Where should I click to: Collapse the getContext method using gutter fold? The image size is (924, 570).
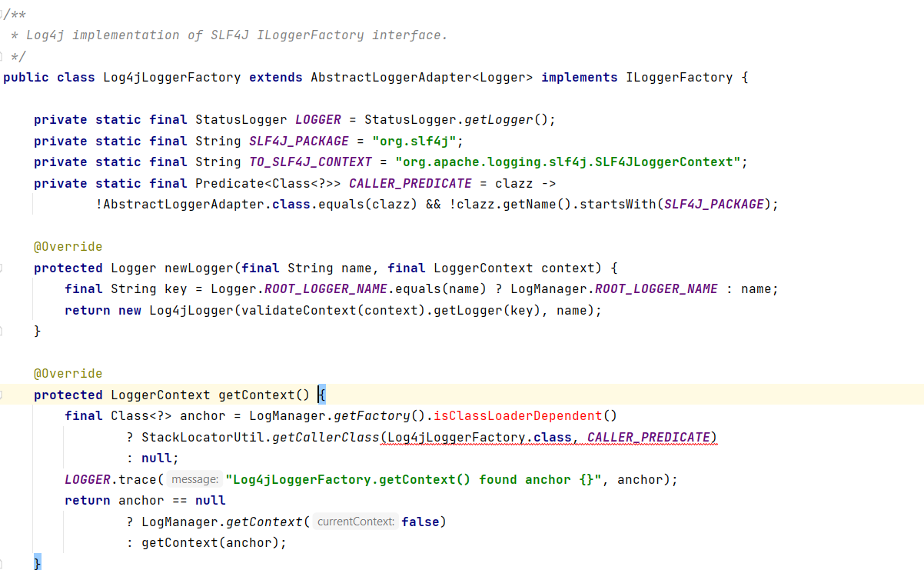point(2,395)
